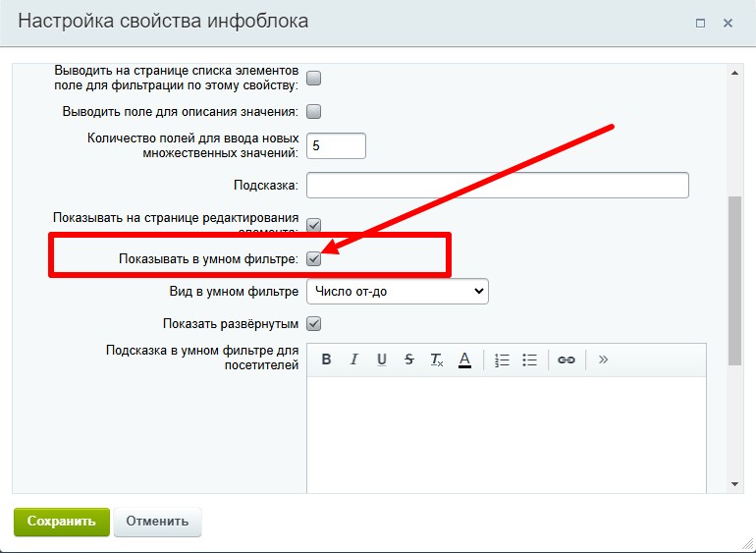
Task: Click the underline icon in the editor
Action: [x=382, y=359]
